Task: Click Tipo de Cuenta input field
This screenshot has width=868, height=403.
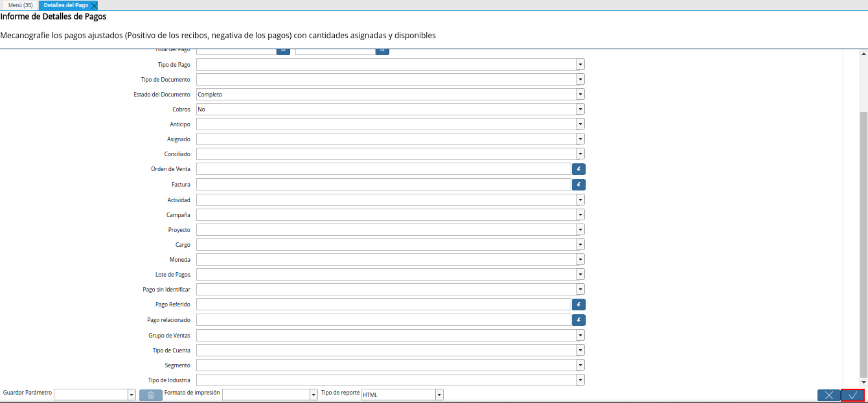Action: pos(386,351)
